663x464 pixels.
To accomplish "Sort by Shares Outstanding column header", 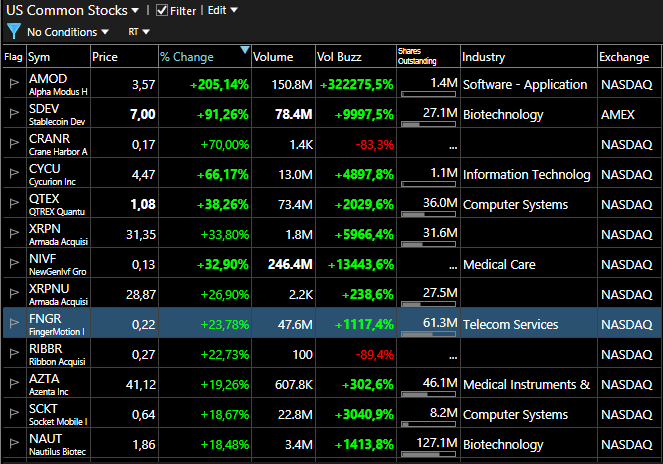I will (x=428, y=57).
